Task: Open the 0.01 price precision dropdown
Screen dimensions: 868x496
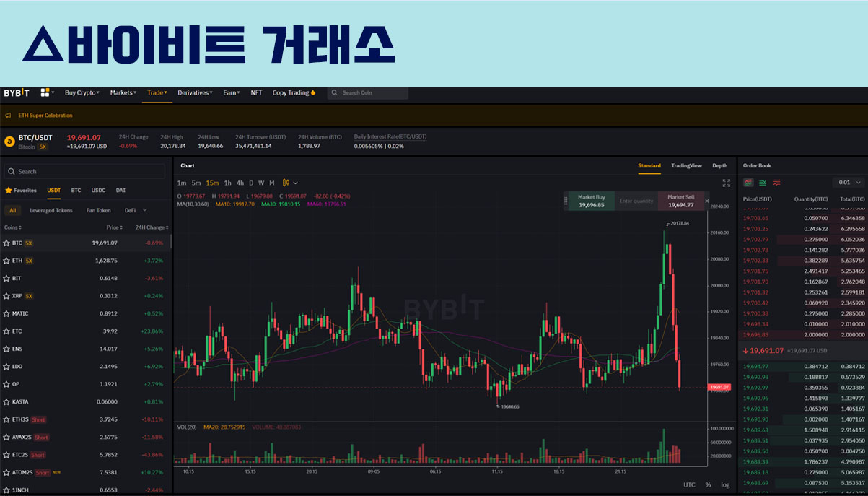Action: [x=848, y=183]
